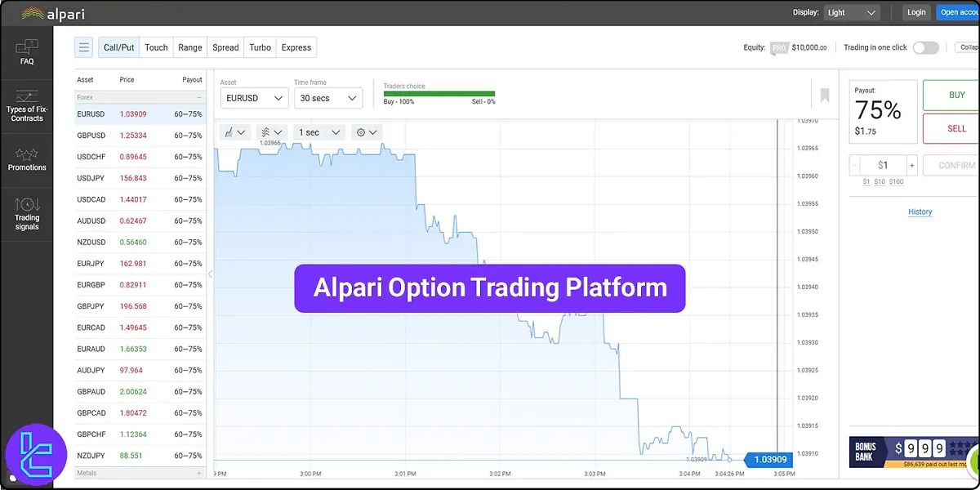
Task: Open the trade History link
Action: point(920,212)
